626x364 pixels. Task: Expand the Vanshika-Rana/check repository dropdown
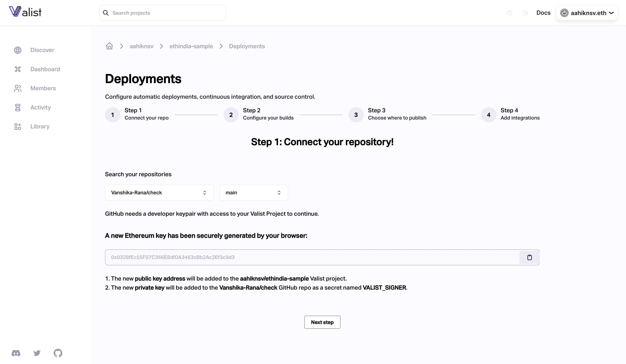pos(159,193)
